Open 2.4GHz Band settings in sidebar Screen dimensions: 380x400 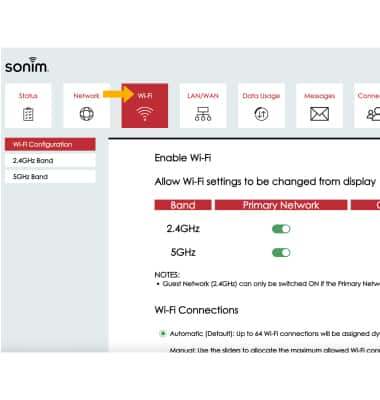(50, 160)
